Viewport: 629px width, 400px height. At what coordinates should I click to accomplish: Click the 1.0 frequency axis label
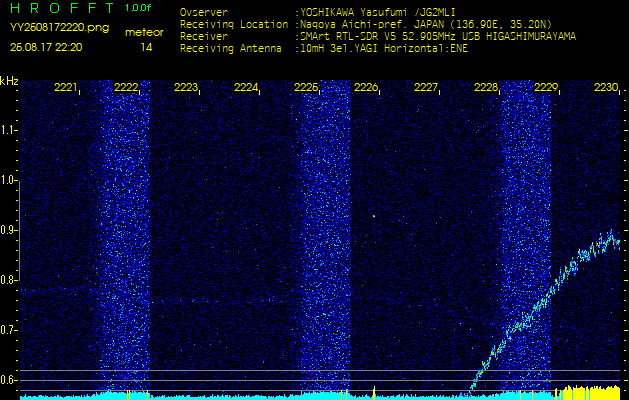pos(8,181)
